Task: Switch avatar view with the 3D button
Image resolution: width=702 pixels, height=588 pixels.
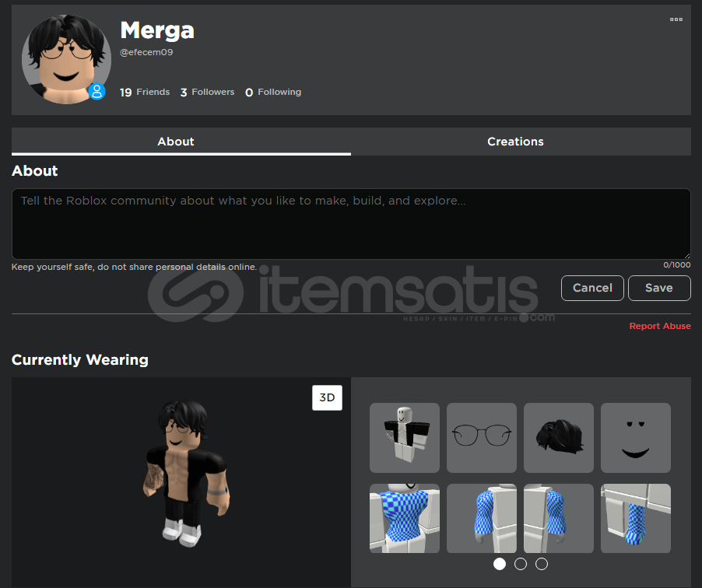Action: (x=327, y=397)
